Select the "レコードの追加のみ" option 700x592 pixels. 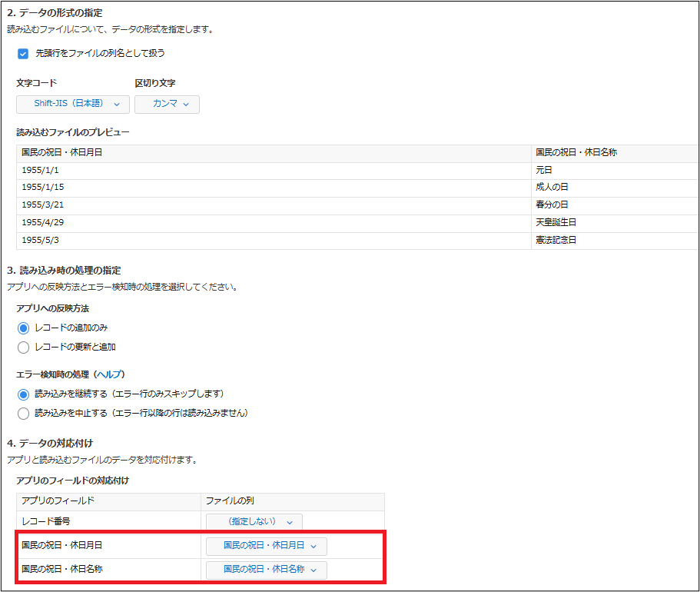[x=23, y=328]
